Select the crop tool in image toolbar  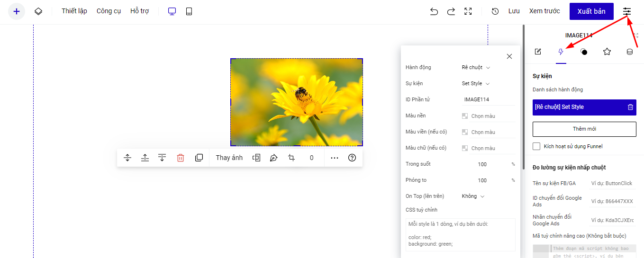click(291, 158)
